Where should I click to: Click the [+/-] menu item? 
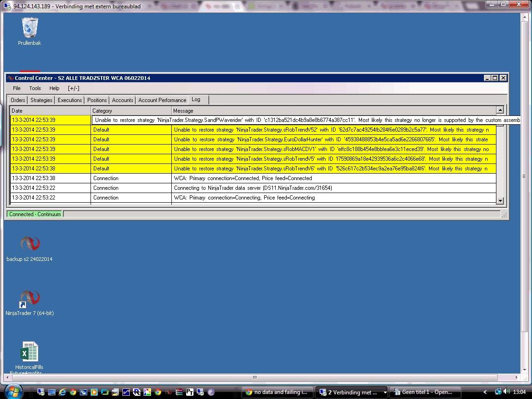coord(73,88)
